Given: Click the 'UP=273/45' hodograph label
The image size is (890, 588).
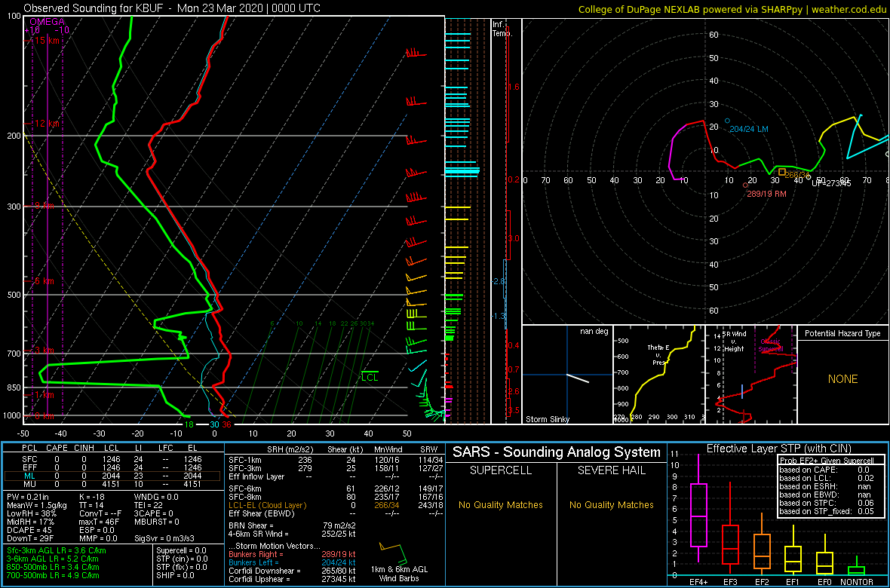Looking at the screenshot, I should click(x=831, y=182).
